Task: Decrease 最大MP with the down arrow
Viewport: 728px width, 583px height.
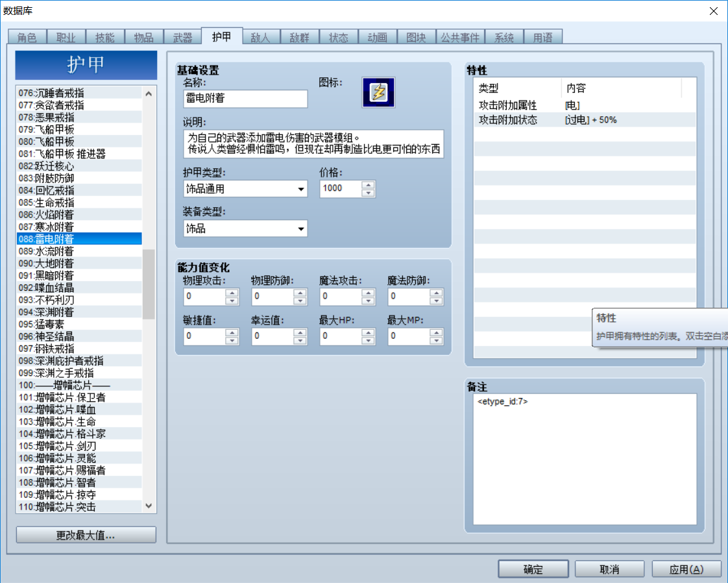Action: 437,340
